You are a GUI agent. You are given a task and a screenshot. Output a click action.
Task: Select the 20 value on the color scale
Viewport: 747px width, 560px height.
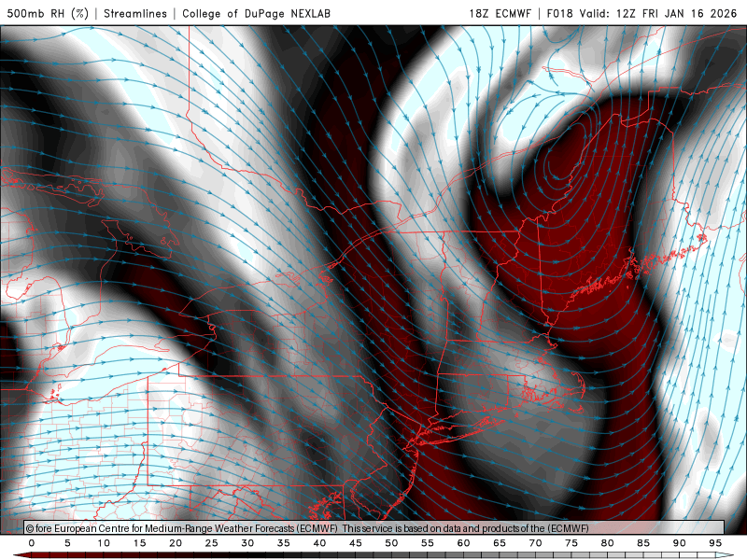(x=176, y=543)
